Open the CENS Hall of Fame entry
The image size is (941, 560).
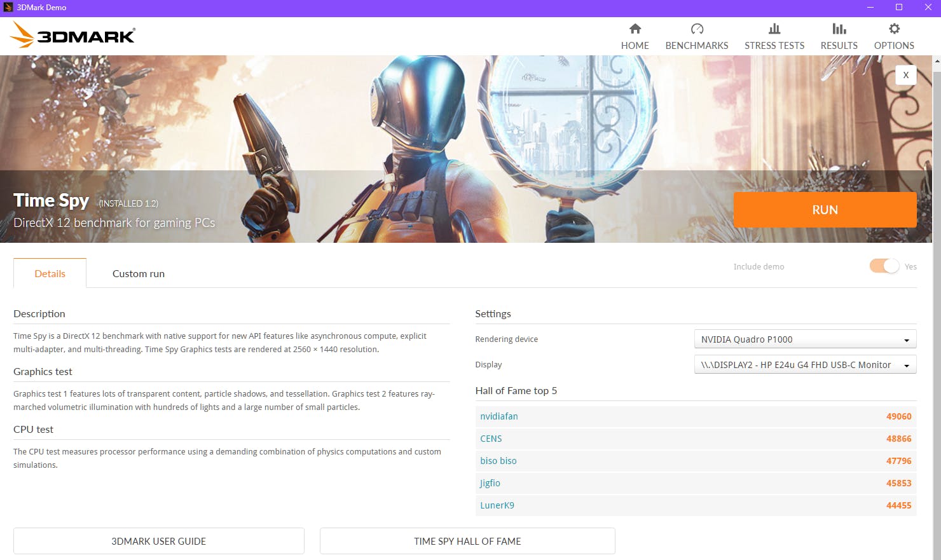pyautogui.click(x=491, y=439)
